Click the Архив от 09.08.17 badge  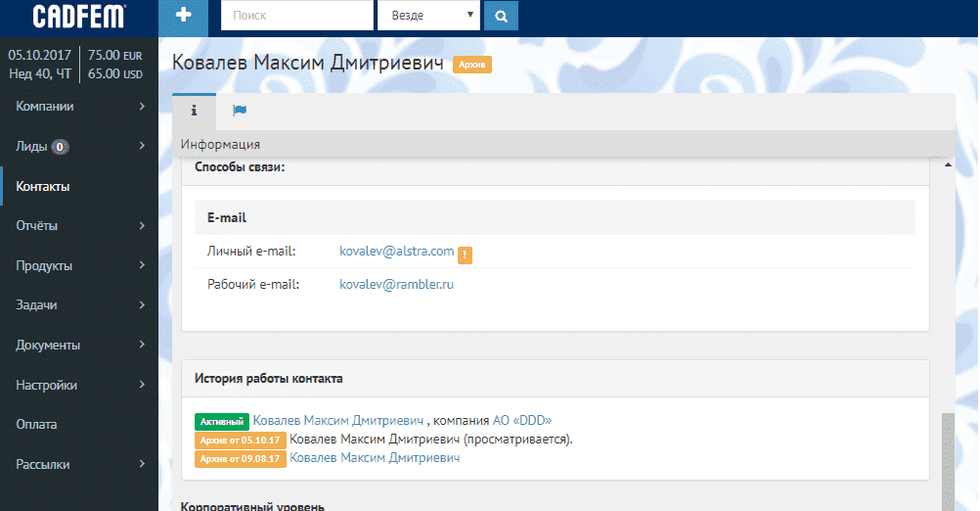(240, 459)
